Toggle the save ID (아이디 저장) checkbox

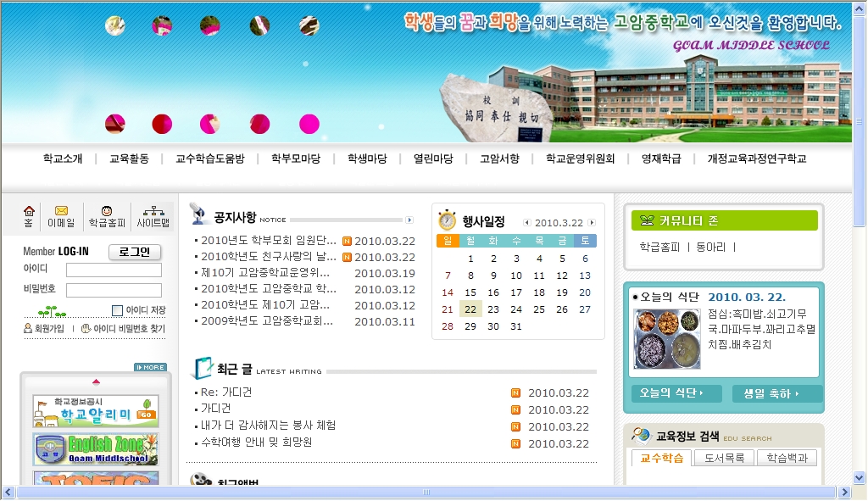(x=118, y=310)
